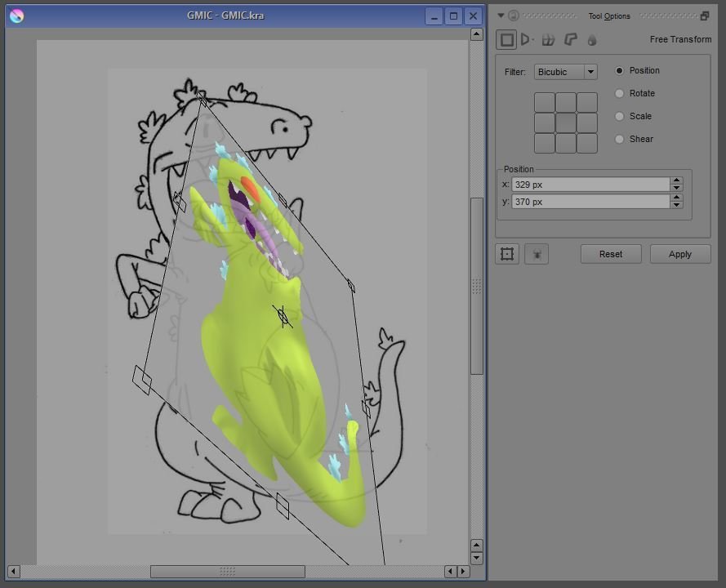The height and width of the screenshot is (588, 726).
Task: Click the transform center pivot marker
Action: [x=283, y=317]
